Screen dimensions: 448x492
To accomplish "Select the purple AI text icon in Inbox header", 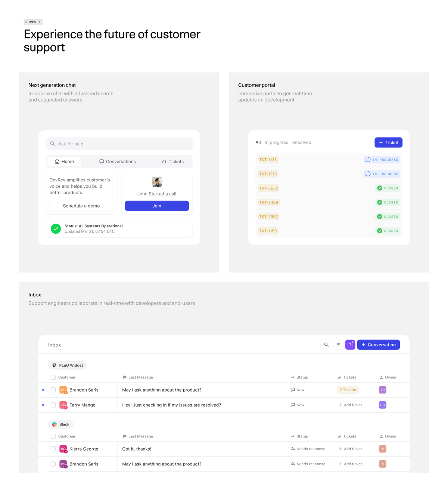I will point(350,345).
